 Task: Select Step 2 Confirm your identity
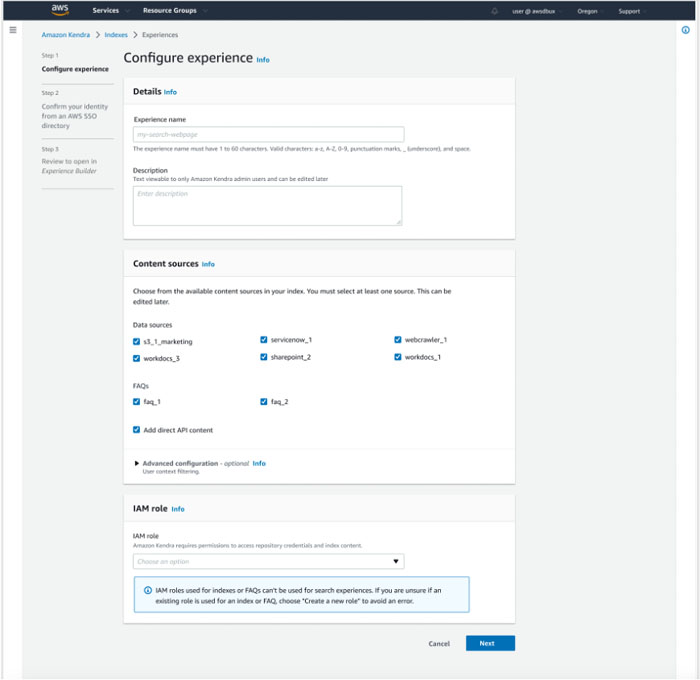(x=75, y=116)
